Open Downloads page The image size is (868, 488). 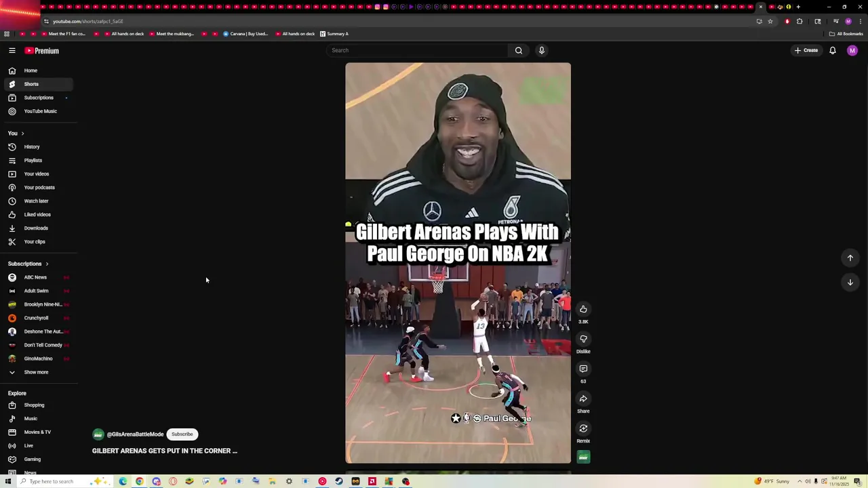(38, 228)
